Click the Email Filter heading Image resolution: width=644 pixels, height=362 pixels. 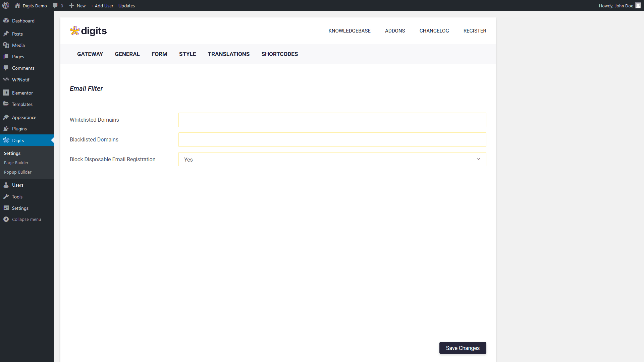[x=86, y=88]
